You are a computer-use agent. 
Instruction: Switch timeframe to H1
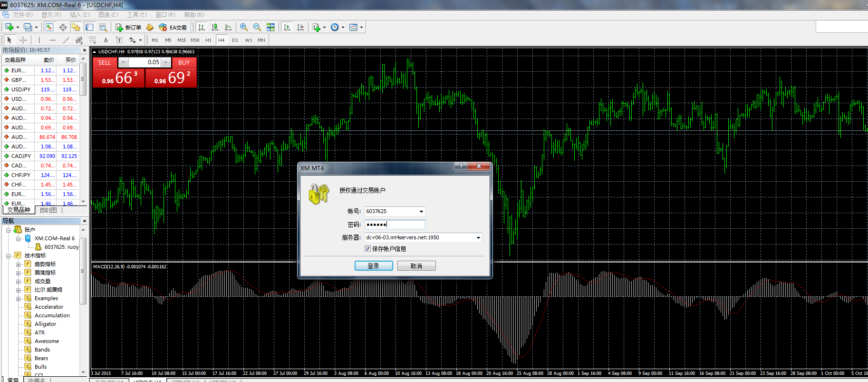pos(208,40)
